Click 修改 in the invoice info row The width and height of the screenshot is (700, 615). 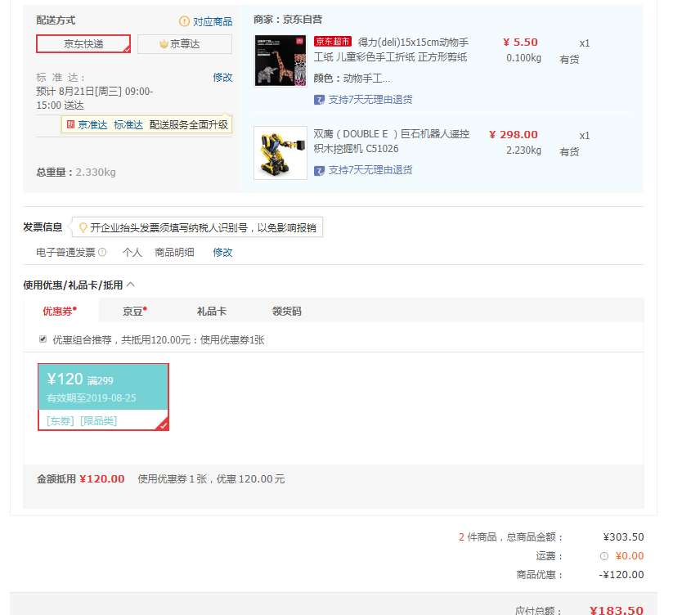[222, 253]
